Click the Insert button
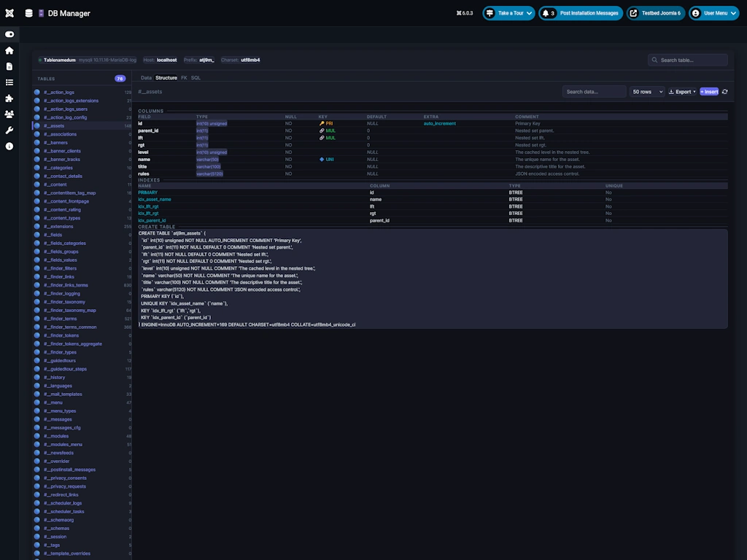Viewport: 747px width, 560px height. 709,92
